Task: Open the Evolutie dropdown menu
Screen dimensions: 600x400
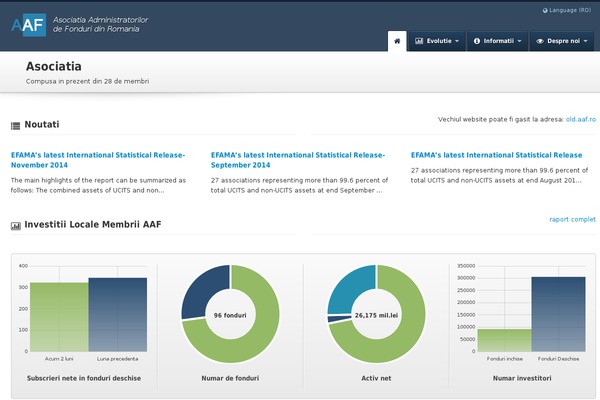Action: [437, 41]
